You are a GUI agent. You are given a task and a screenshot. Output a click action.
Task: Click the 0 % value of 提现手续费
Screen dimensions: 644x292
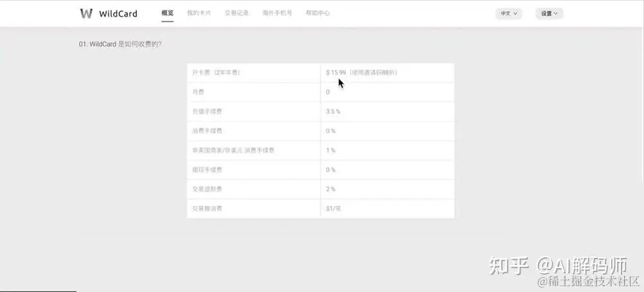[388, 170]
